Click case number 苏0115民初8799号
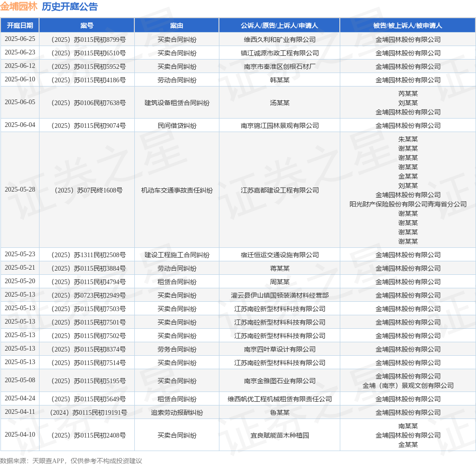The image size is (476, 465). pos(89,40)
